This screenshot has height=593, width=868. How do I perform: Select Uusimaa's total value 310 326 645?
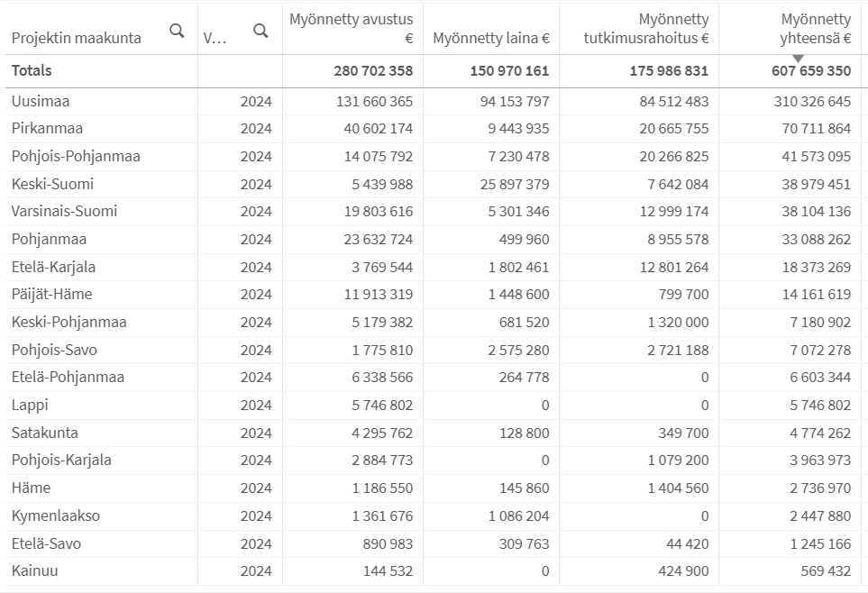(812, 101)
